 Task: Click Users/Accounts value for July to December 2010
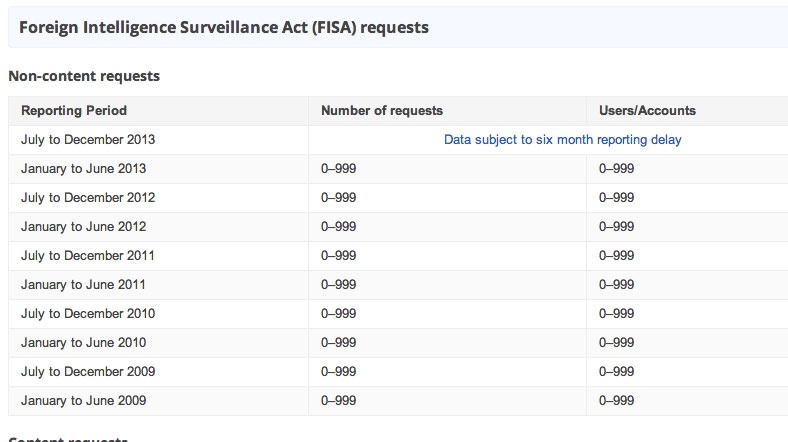617,313
